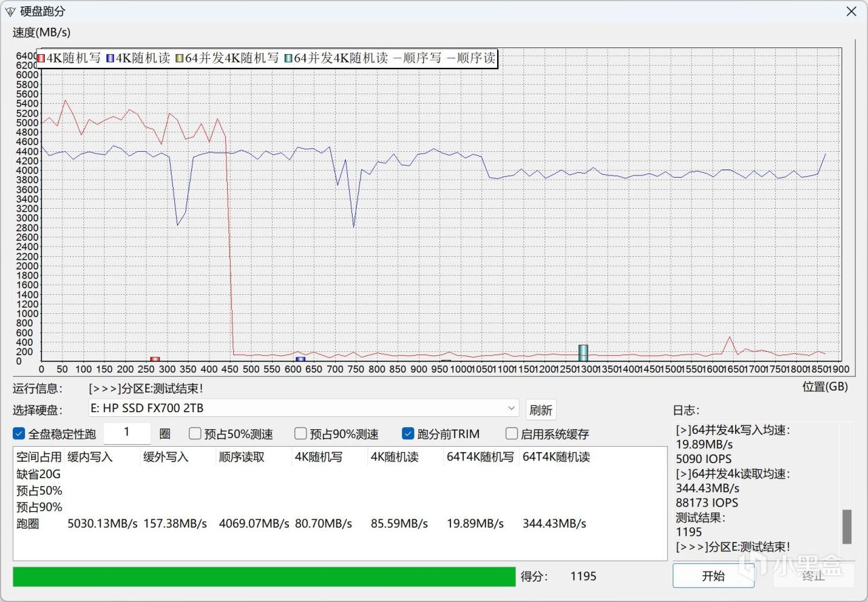Click the 缓内写入 column header
868x602 pixels.
pyautogui.click(x=90, y=457)
